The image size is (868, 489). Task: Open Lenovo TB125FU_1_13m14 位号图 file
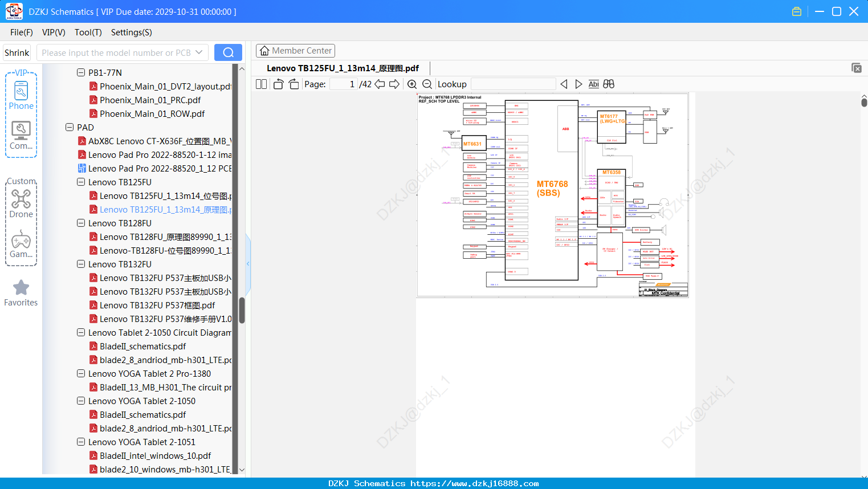(x=161, y=195)
